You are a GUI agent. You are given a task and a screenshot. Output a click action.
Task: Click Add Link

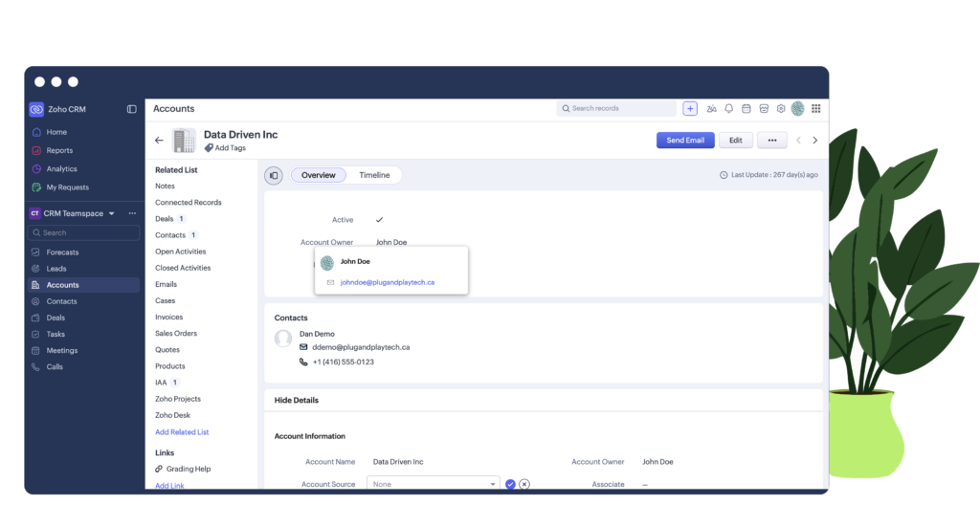click(x=169, y=485)
